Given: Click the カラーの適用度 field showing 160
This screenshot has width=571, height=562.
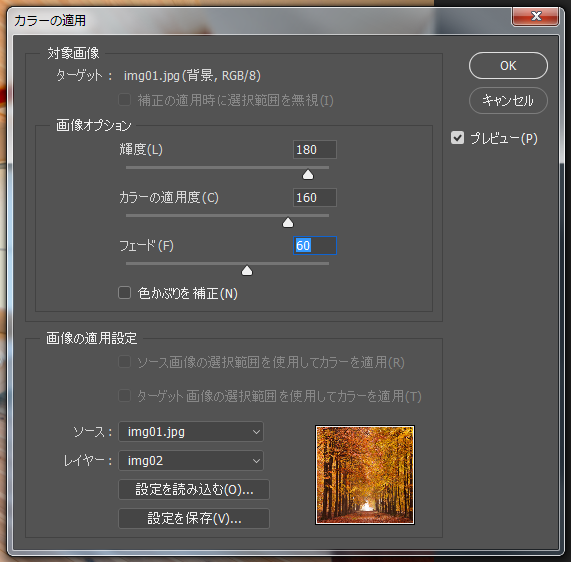Looking at the screenshot, I should [x=315, y=197].
